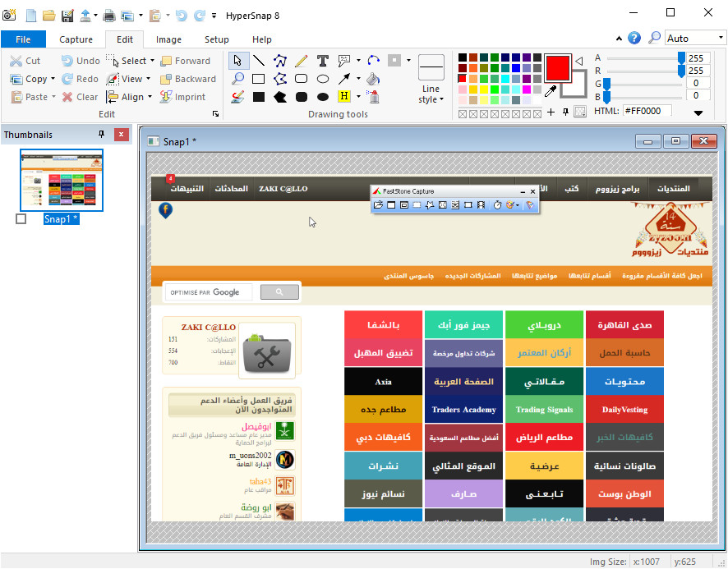This screenshot has width=728, height=569.
Task: Choose the curved arc drawing tool
Action: (373, 60)
